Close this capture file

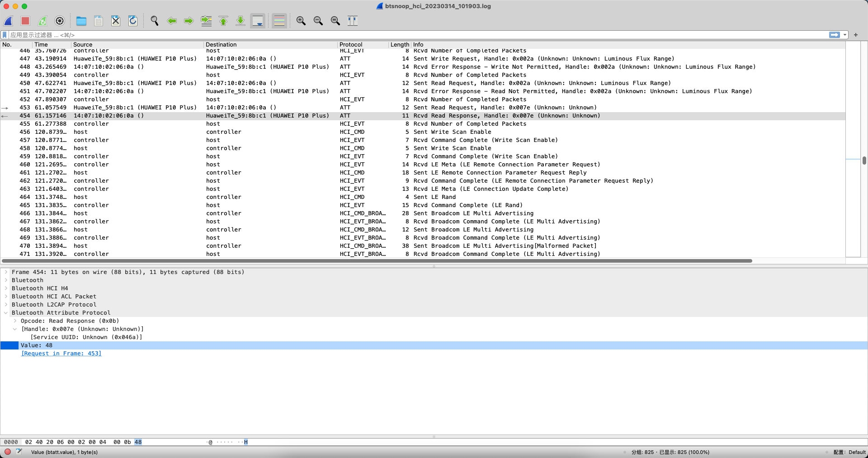[116, 21]
